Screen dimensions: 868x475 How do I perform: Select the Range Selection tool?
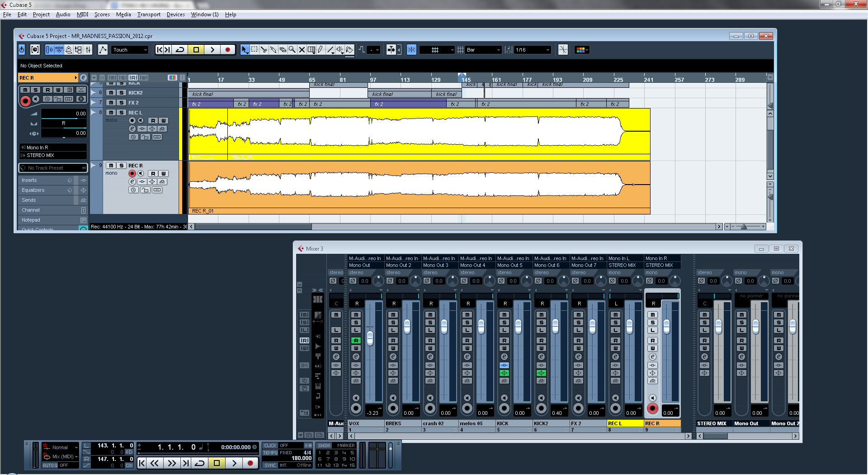[x=254, y=50]
